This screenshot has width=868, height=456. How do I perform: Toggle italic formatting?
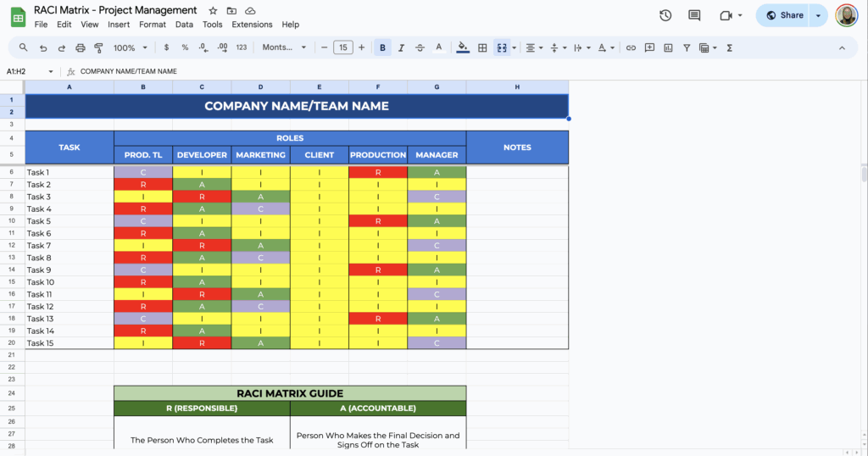(x=401, y=48)
